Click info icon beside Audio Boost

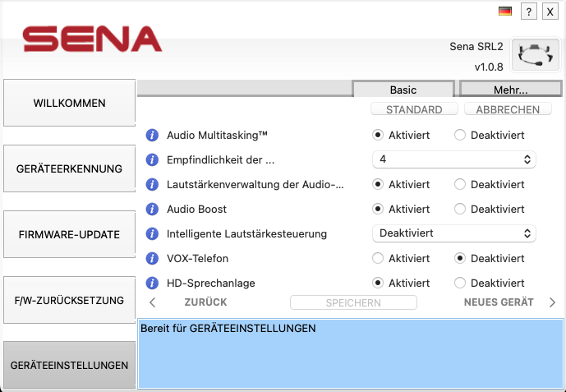tap(152, 209)
